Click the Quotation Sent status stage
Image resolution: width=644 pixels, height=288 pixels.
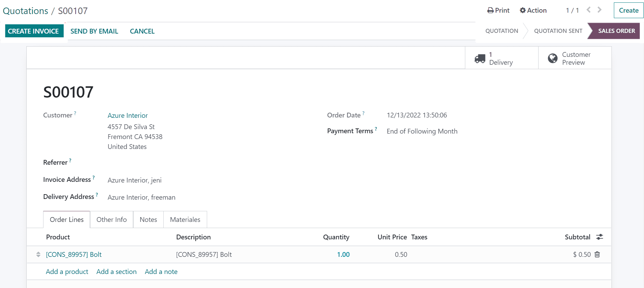coord(558,31)
